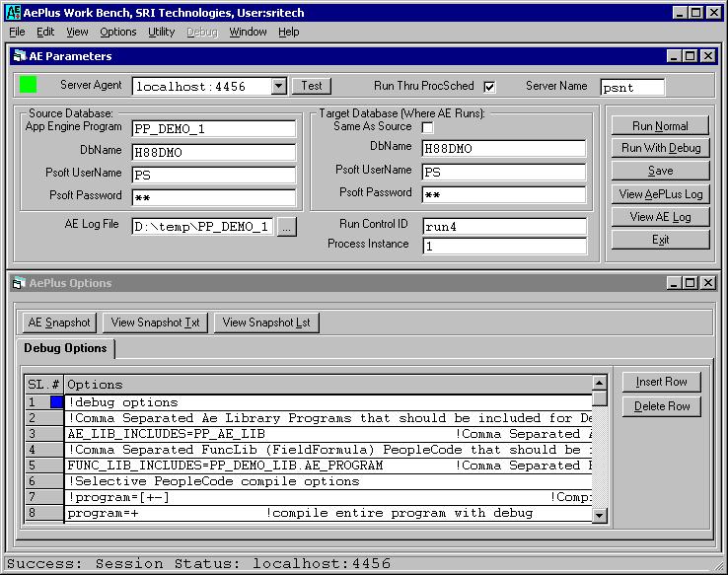Click the Run Control ID input field
This screenshot has width=728, height=575.
pos(503,226)
